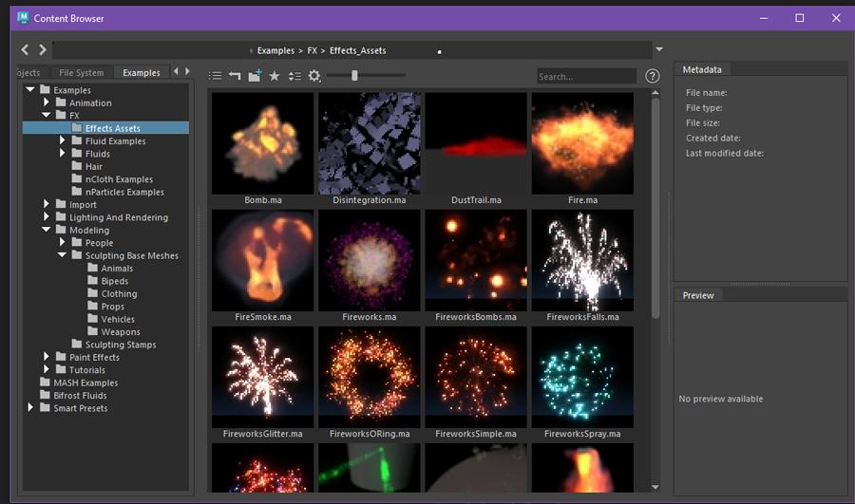The width and height of the screenshot is (855, 504).
Task: Select the Fire.ma thumbnail
Action: click(582, 143)
